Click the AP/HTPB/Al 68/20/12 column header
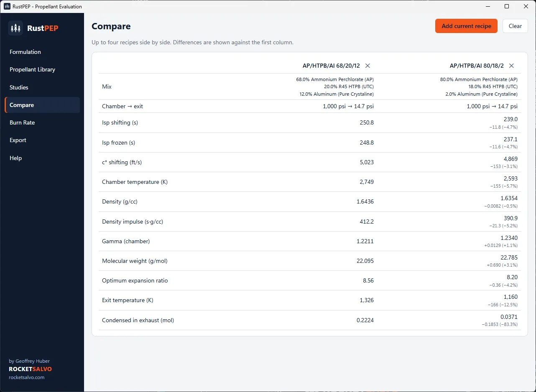Viewport: 536px width, 392px height. click(x=331, y=66)
